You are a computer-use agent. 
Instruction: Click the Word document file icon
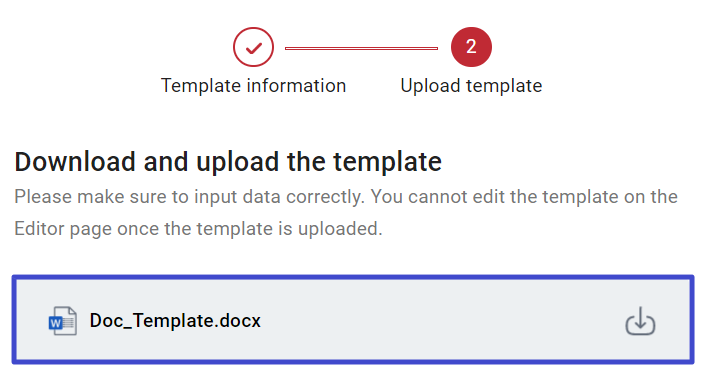pyautogui.click(x=63, y=321)
